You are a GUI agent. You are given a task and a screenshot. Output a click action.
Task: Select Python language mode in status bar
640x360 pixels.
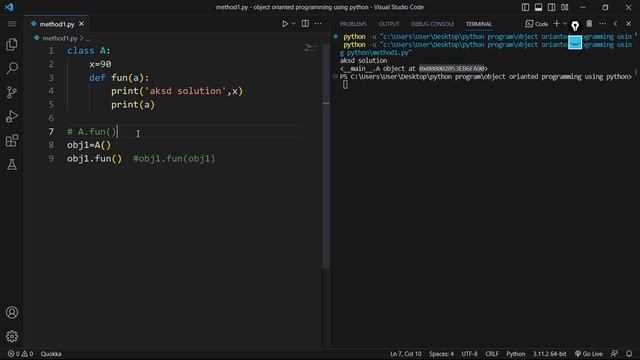click(x=516, y=354)
